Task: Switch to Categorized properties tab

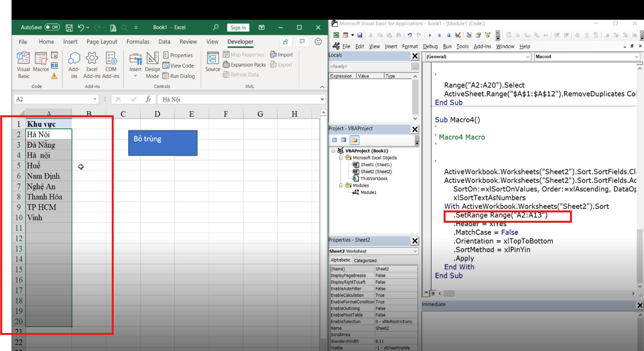Action: [x=365, y=260]
